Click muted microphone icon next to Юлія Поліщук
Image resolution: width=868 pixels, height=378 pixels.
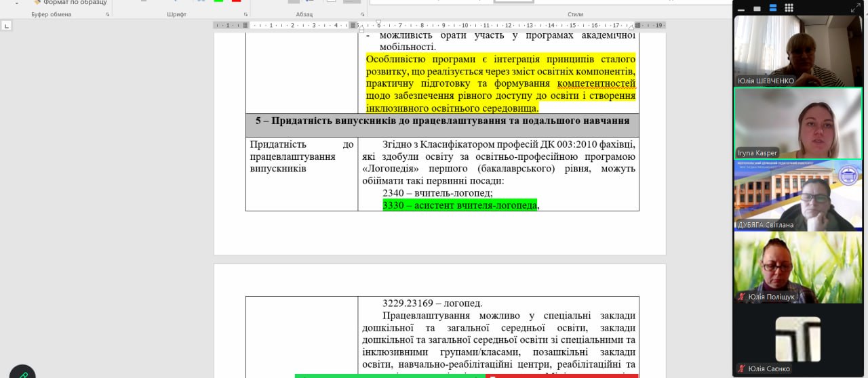742,297
